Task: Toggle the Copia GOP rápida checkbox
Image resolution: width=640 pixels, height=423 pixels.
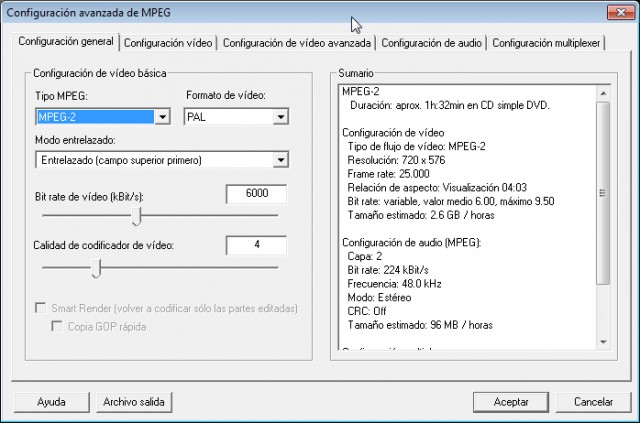Action: coord(57,326)
